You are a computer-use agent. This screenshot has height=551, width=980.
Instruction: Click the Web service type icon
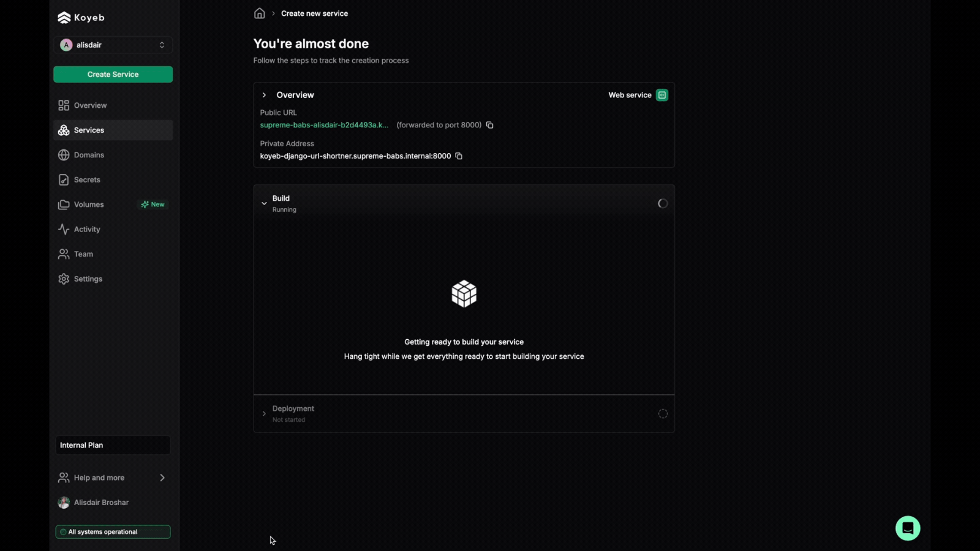coord(662,95)
